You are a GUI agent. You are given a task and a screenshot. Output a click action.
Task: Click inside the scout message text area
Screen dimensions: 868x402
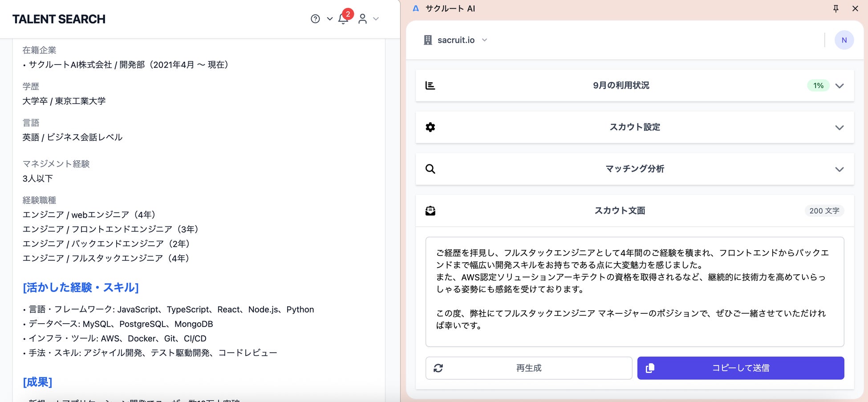(635, 292)
